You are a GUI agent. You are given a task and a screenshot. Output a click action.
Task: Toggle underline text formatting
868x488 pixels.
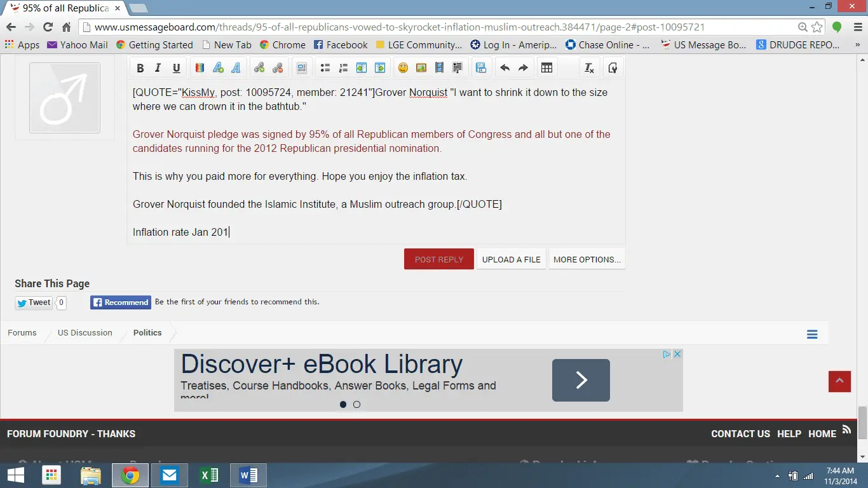click(x=177, y=68)
